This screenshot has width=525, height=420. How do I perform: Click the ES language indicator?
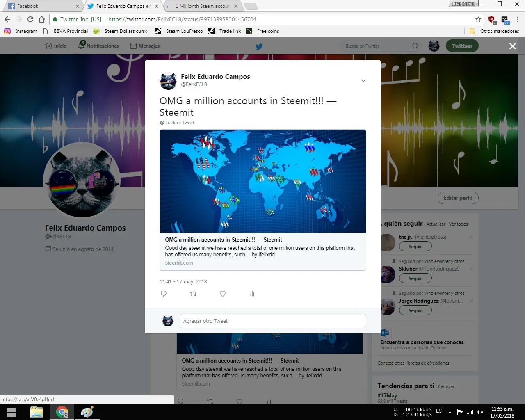point(439,411)
